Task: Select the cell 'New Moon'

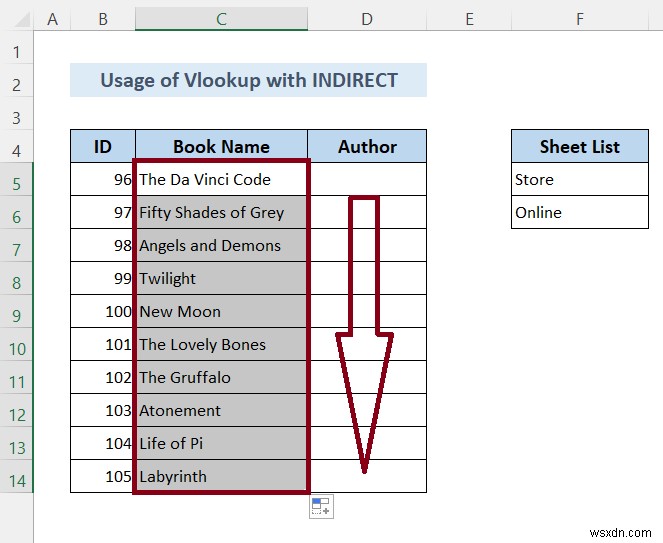Action: click(x=221, y=311)
